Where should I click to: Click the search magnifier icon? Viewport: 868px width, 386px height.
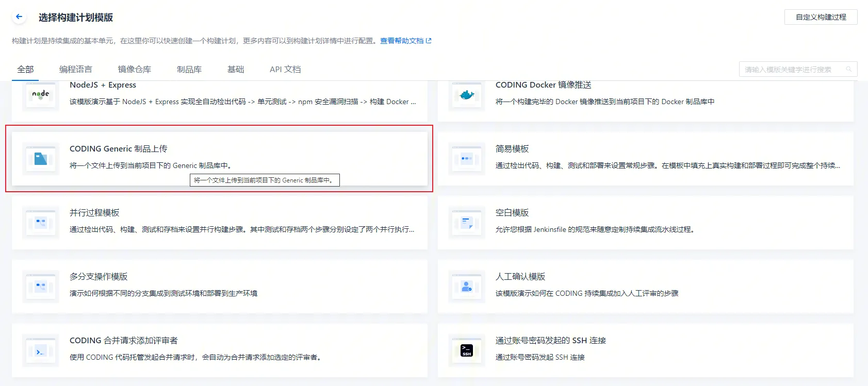(x=848, y=70)
